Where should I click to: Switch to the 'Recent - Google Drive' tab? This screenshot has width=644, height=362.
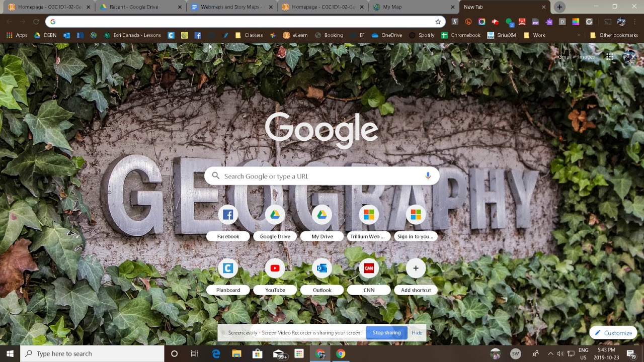[141, 7]
